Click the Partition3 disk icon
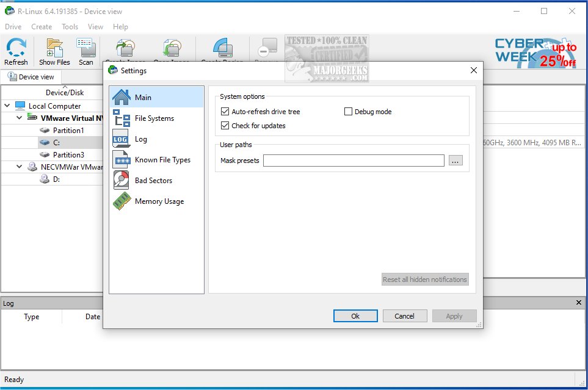The image size is (588, 390). coord(45,154)
